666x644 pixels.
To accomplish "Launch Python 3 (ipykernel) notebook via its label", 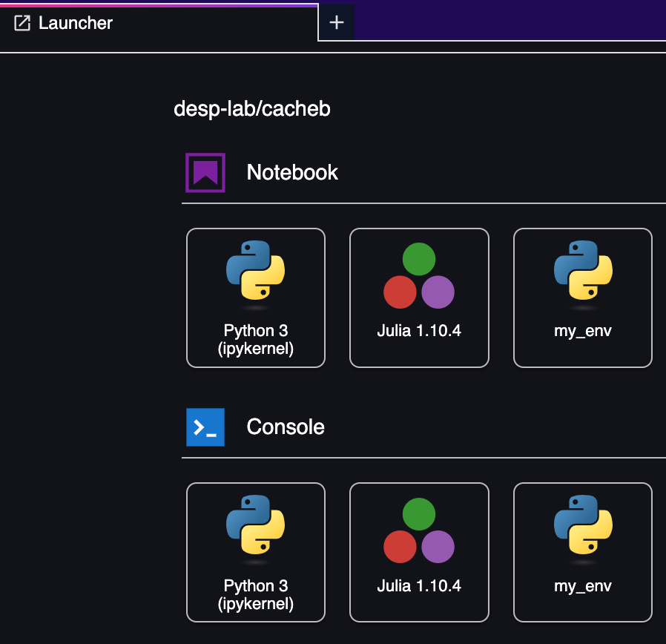I will (x=255, y=339).
